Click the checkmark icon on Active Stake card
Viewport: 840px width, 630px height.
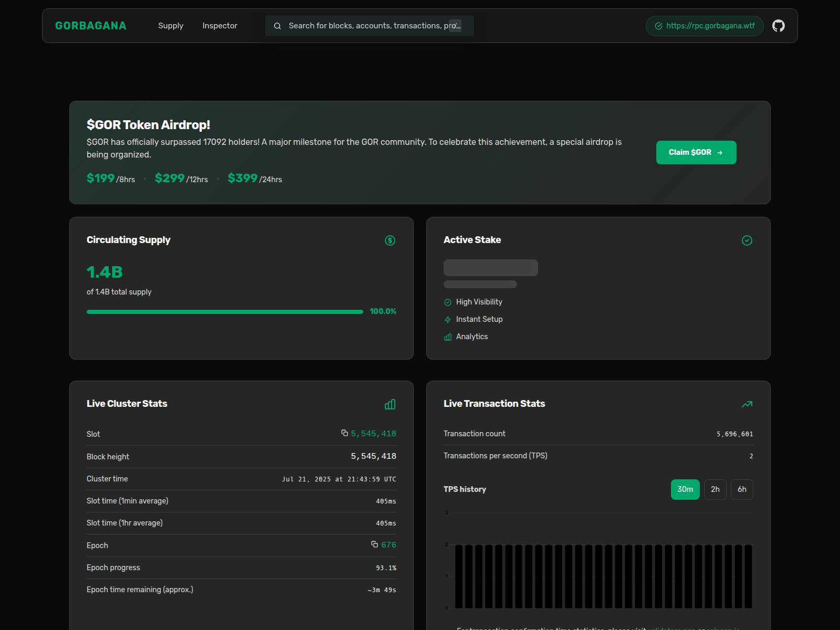(x=747, y=240)
